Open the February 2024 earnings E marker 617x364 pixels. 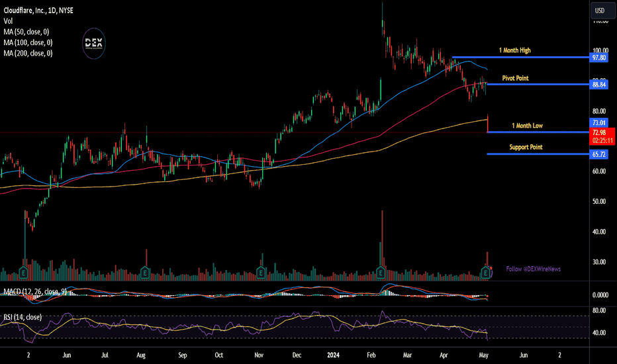(x=381, y=272)
